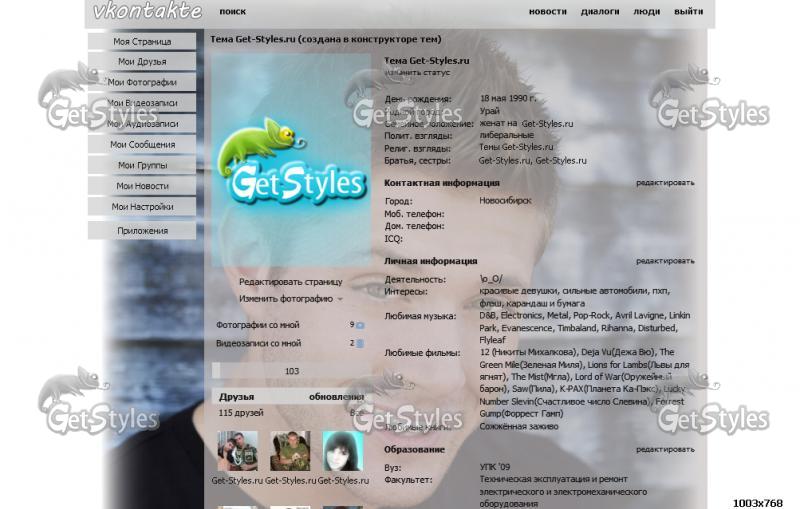
Task: Open Мои Сообщения sidebar item
Action: [x=142, y=144]
